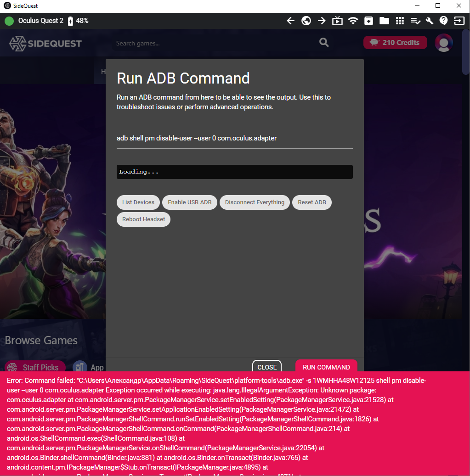Viewport: 470px width, 476px height.
Task: Minimize the SideQuest window
Action: (417, 6)
